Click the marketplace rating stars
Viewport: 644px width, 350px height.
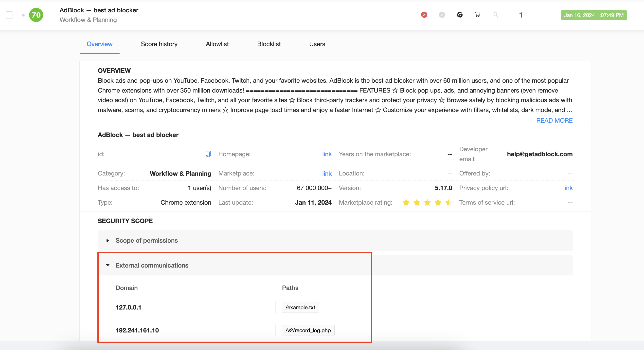pos(427,202)
